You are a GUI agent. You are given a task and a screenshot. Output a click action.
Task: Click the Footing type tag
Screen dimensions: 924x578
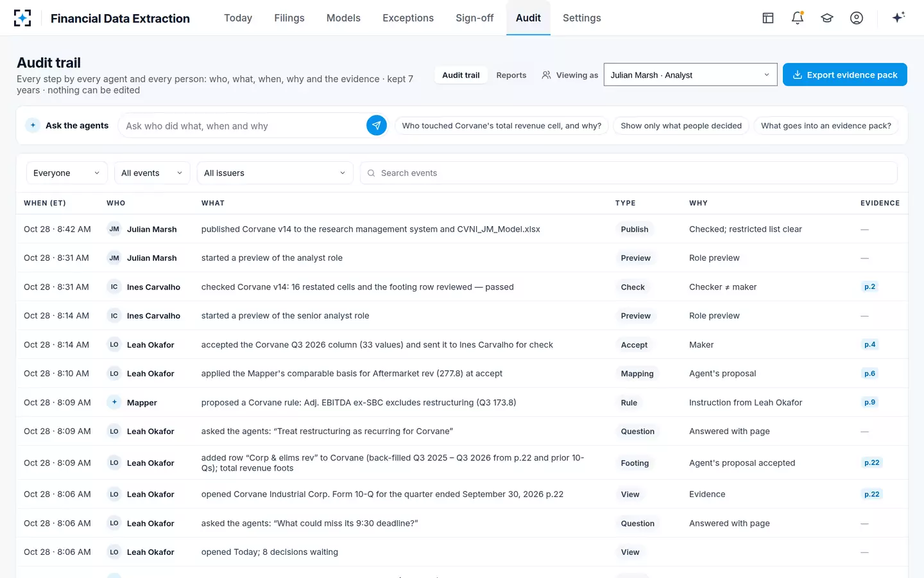(x=635, y=463)
